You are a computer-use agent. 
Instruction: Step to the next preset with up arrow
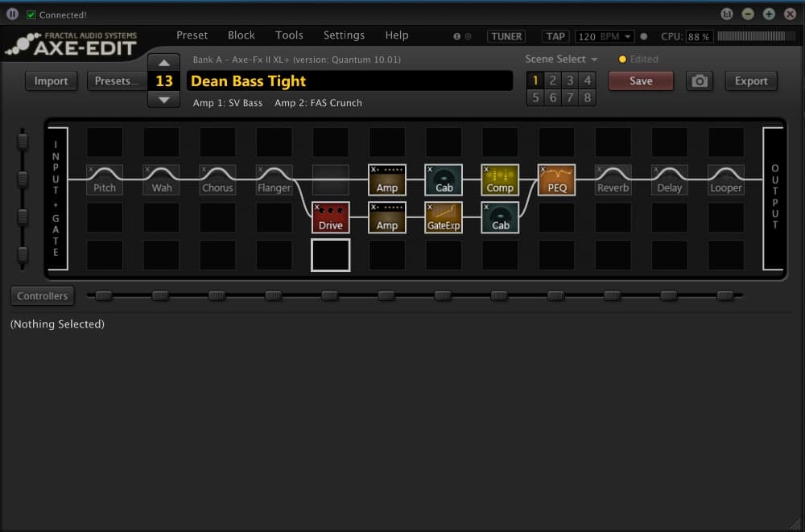[x=163, y=63]
